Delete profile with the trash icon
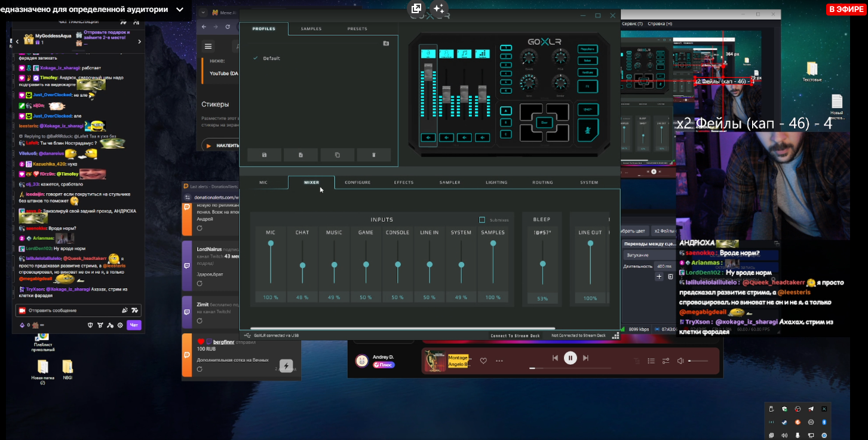Viewport: 868px width, 440px height. (374, 155)
